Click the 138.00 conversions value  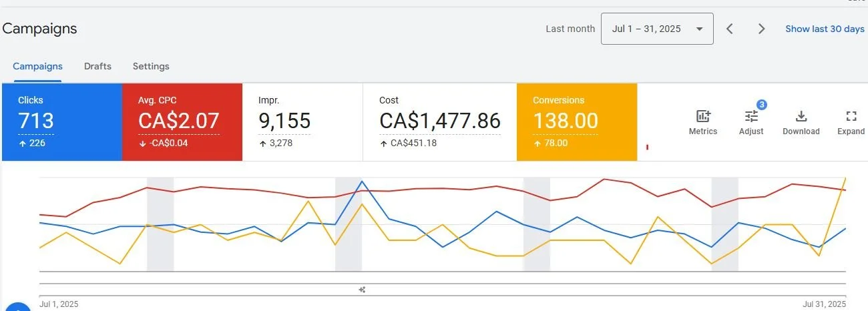click(566, 121)
